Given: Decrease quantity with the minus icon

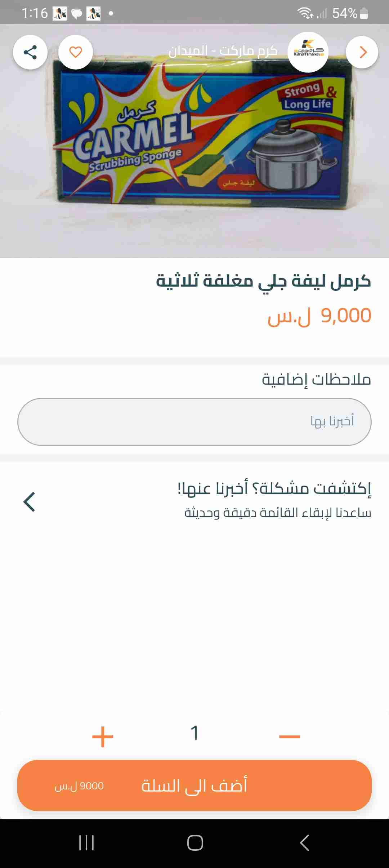Looking at the screenshot, I should (x=290, y=736).
